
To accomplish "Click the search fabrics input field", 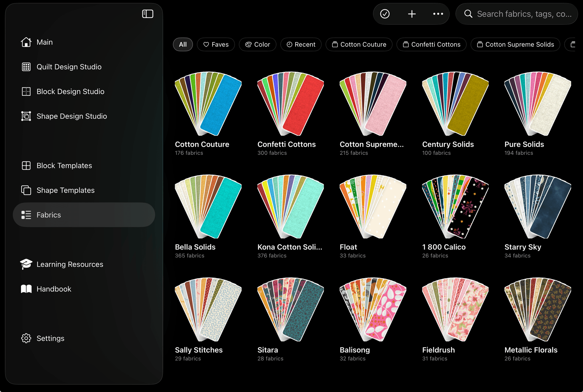I will (517, 14).
